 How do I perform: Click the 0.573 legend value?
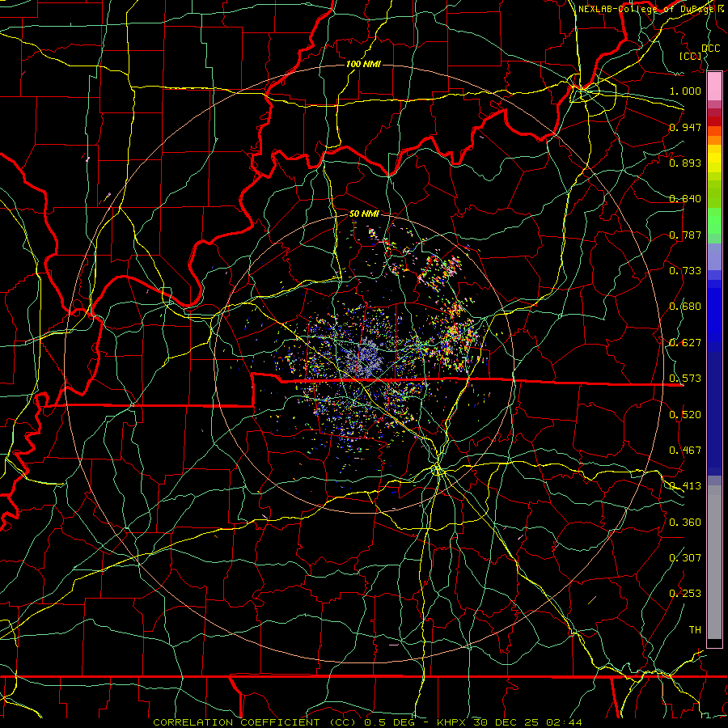tap(685, 379)
